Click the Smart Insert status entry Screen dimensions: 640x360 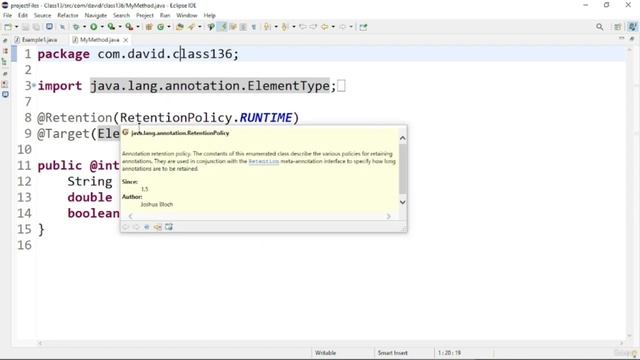click(x=392, y=353)
